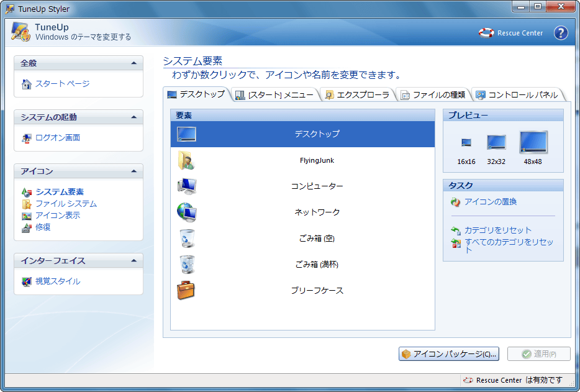The height and width of the screenshot is (392, 580).
Task: Open the スタート ページ link
Action: [x=63, y=84]
